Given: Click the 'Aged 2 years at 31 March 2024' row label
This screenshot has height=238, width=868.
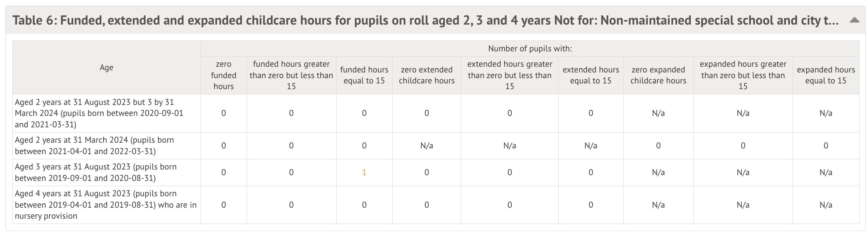Looking at the screenshot, I should point(94,146).
